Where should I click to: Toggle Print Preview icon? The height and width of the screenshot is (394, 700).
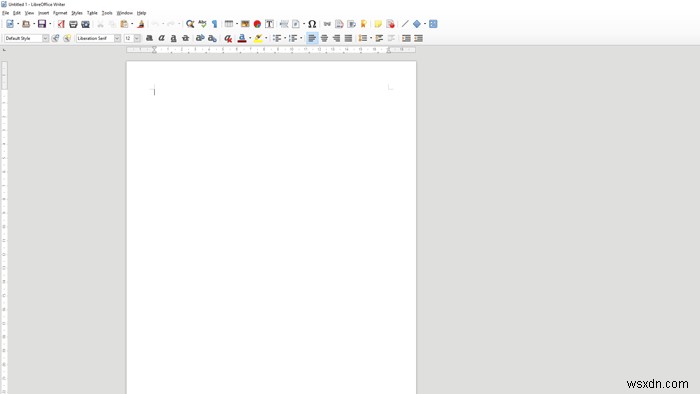[x=85, y=24]
